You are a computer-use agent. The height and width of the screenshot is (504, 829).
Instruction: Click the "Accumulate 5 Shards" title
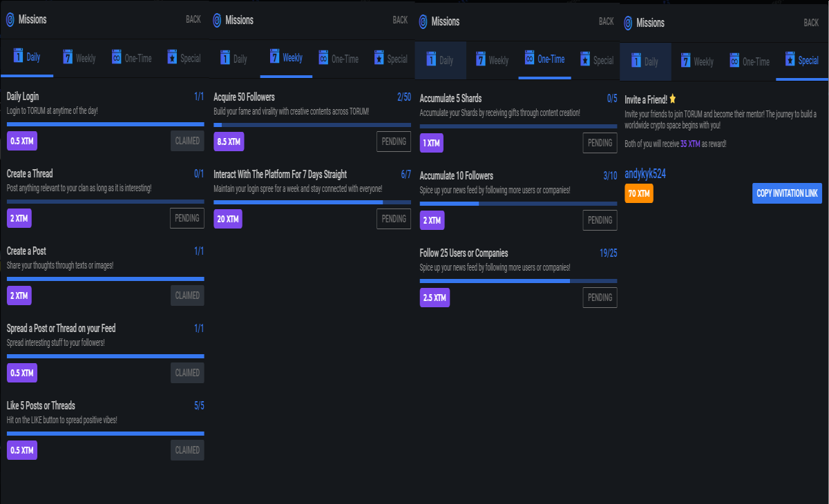click(x=451, y=98)
